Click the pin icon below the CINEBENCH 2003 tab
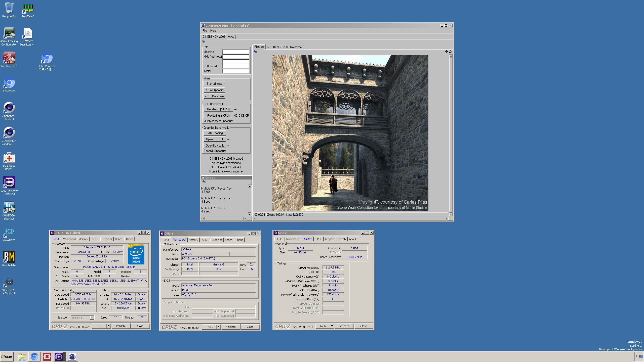644x362 pixels. coord(204,42)
